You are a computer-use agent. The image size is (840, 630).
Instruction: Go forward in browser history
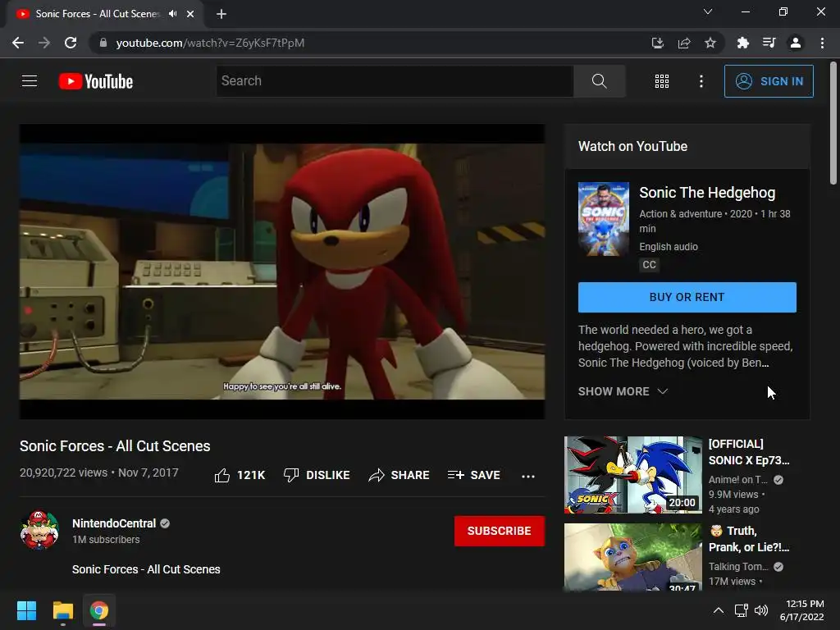(x=44, y=43)
